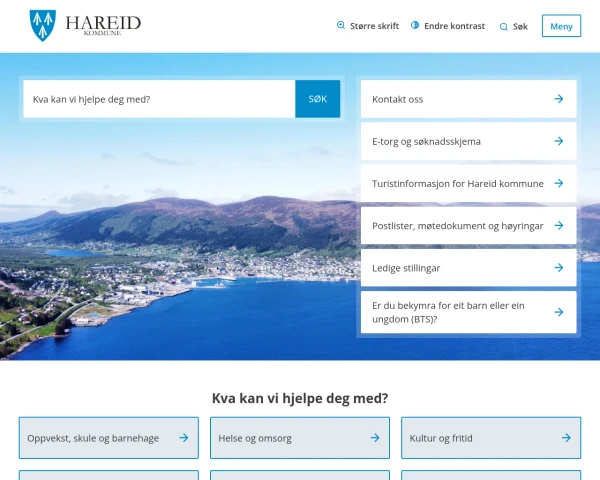Click the Søk label in the header

pos(520,26)
